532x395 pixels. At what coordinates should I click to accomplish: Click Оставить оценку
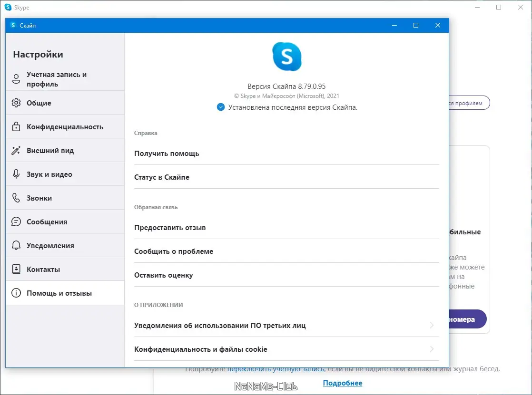click(x=286, y=275)
